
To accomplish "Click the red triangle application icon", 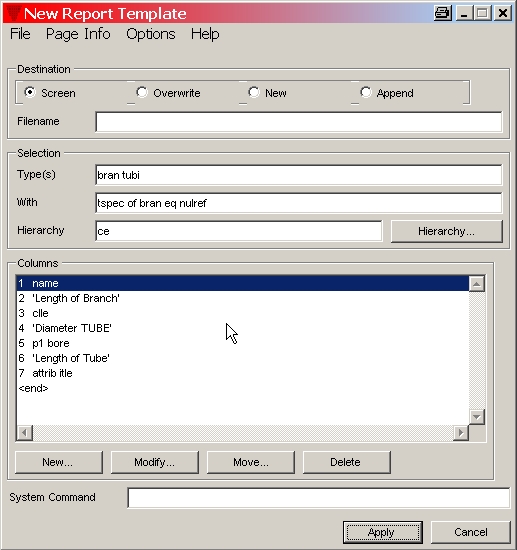I will [x=14, y=13].
